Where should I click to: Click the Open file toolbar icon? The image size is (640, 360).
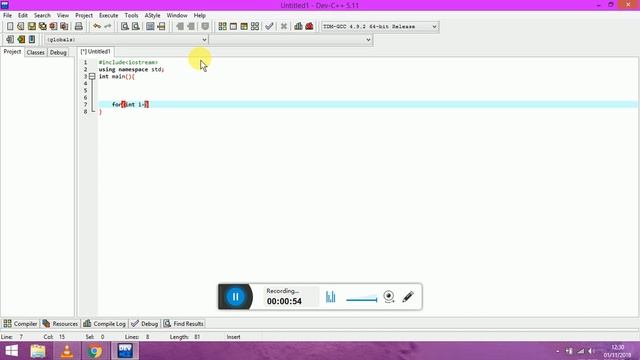[x=20, y=27]
